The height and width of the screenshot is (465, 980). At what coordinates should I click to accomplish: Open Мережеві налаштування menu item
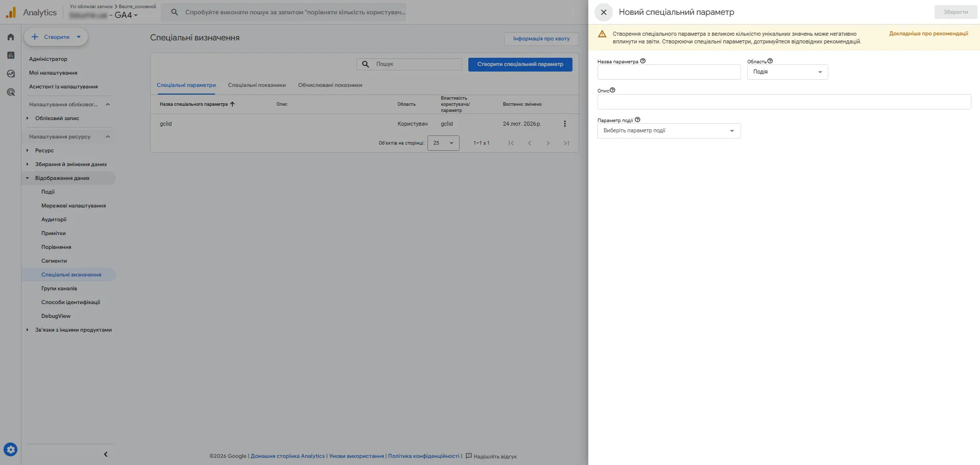click(74, 205)
